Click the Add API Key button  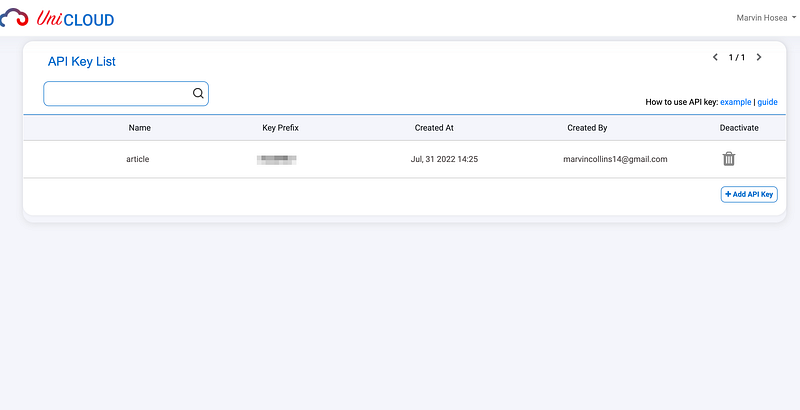(x=749, y=194)
